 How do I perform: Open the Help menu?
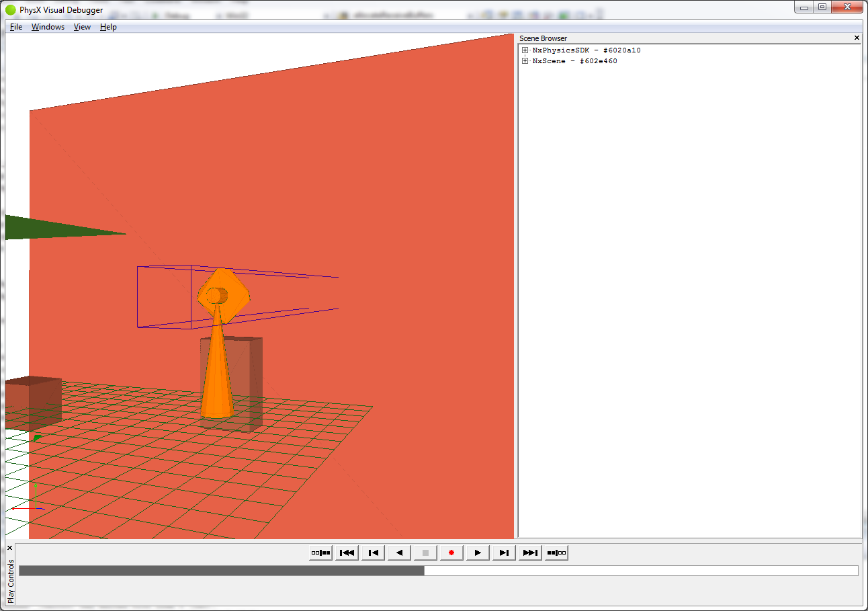click(108, 27)
